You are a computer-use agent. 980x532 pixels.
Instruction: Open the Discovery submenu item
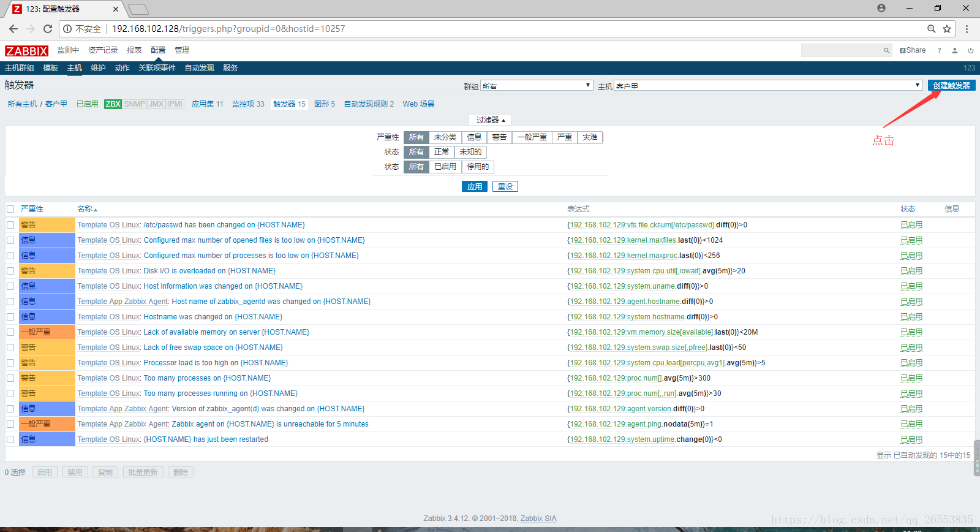[x=199, y=68]
